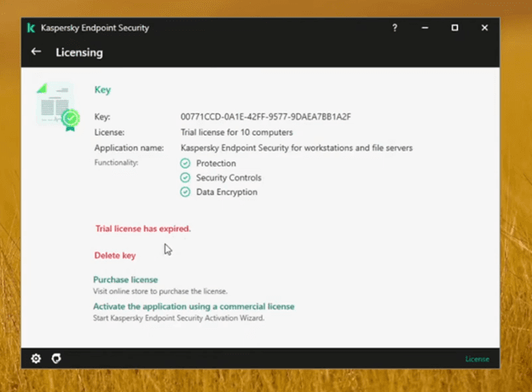Click the License link in bottom bar
Viewport: 532px width, 392px height.
(477, 359)
